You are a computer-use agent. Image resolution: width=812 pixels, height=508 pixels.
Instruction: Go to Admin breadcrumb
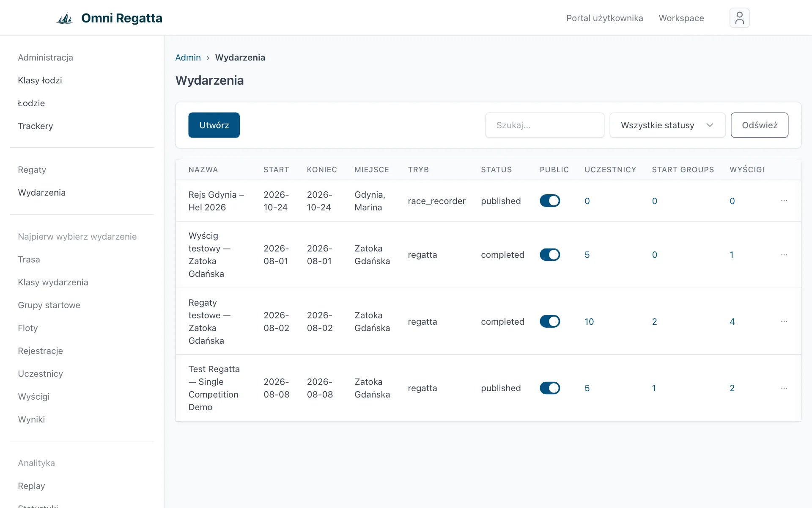pyautogui.click(x=188, y=58)
